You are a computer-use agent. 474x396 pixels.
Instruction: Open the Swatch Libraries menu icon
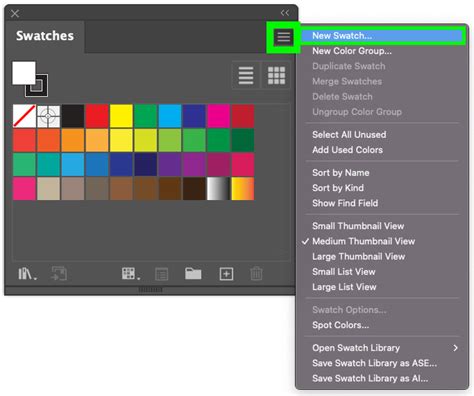[27, 274]
